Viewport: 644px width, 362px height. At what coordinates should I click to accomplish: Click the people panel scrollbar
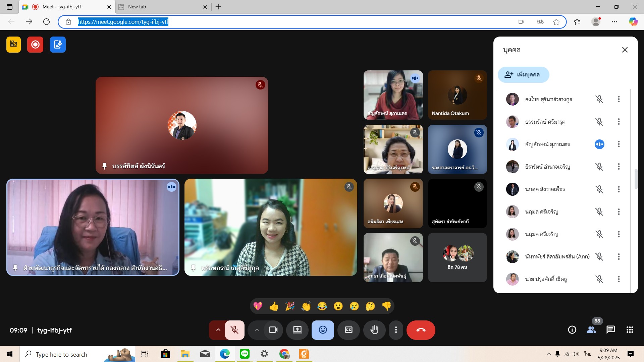coord(636,179)
